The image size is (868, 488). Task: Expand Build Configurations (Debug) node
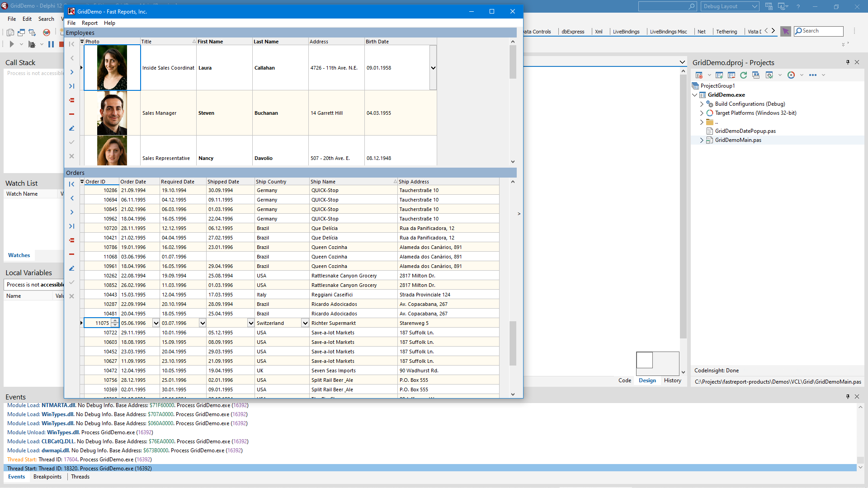(x=702, y=104)
